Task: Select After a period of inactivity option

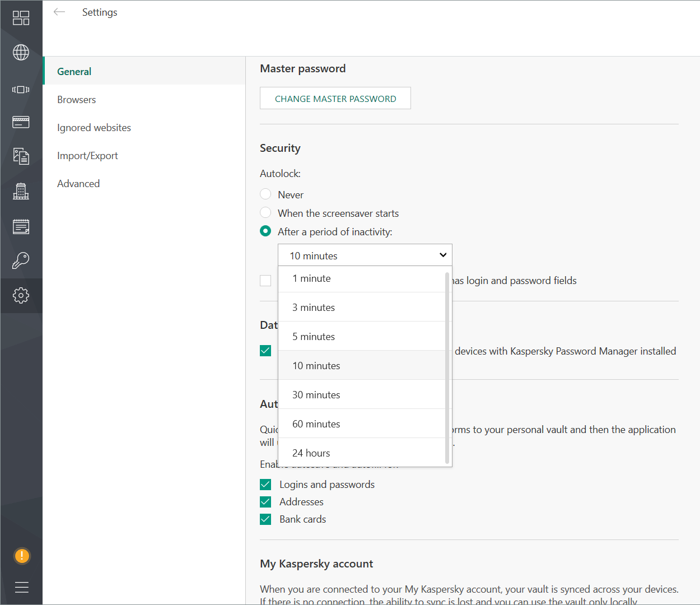Action: point(265,231)
